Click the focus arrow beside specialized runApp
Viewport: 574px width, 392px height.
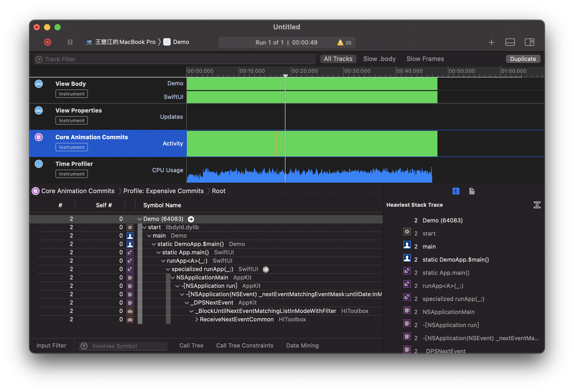[x=266, y=269]
